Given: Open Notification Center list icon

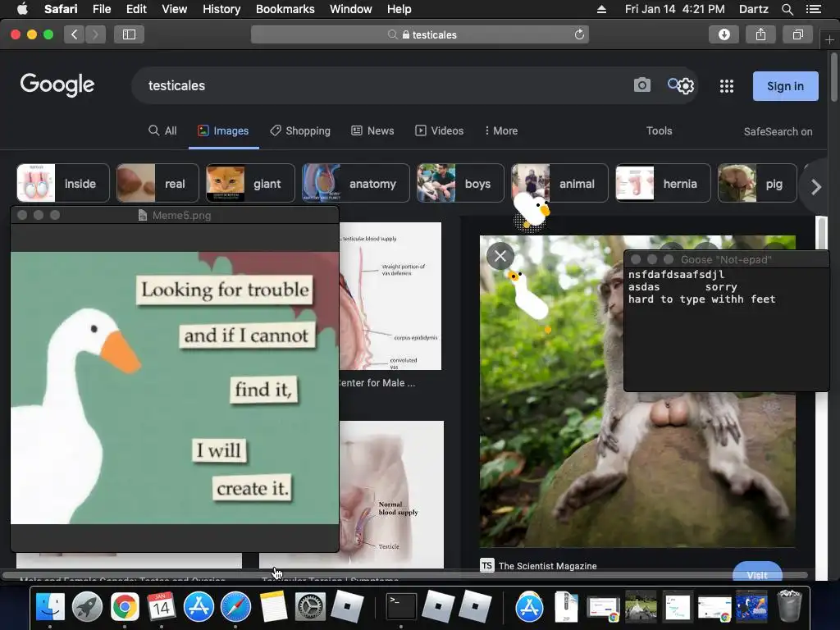Looking at the screenshot, I should pos(814,9).
